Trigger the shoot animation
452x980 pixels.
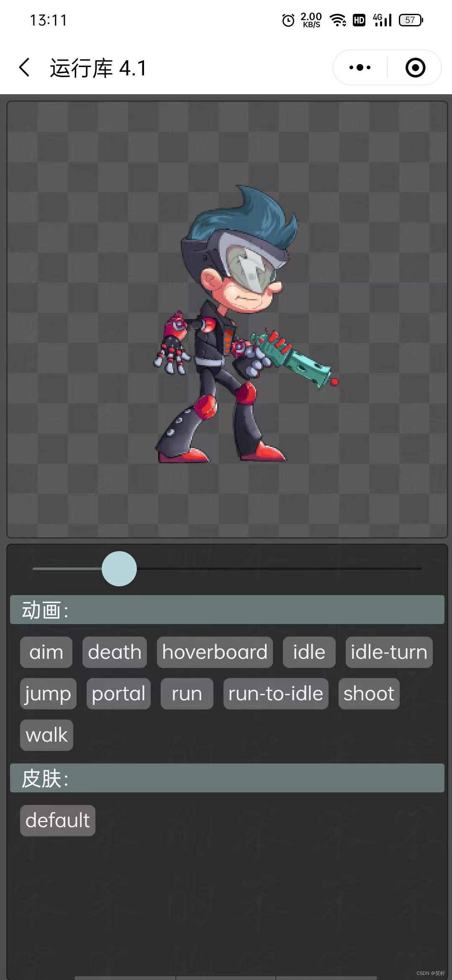(x=369, y=694)
